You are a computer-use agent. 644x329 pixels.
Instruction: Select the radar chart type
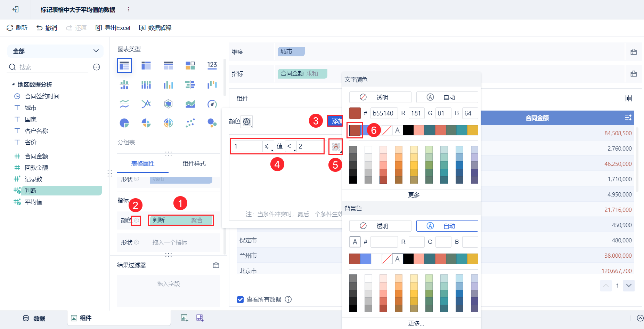point(168,104)
